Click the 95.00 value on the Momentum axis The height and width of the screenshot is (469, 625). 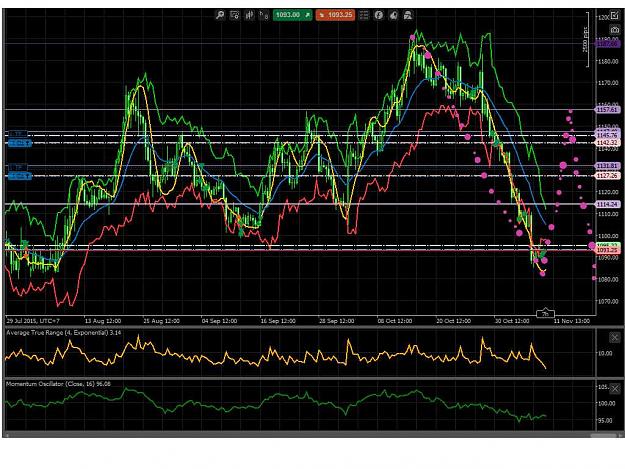(606, 420)
